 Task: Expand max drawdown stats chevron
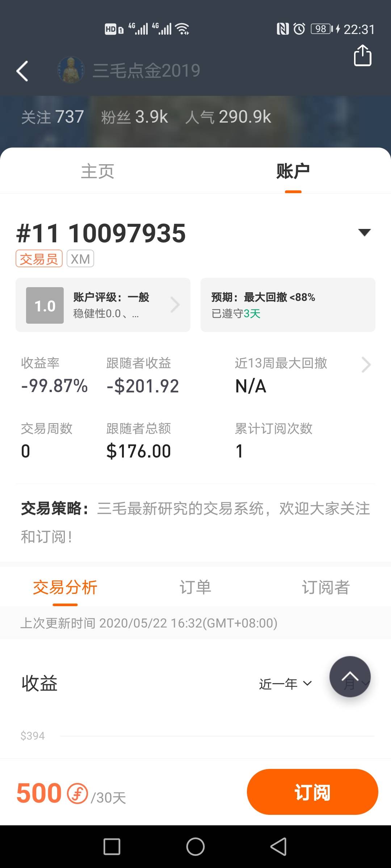pyautogui.click(x=366, y=365)
